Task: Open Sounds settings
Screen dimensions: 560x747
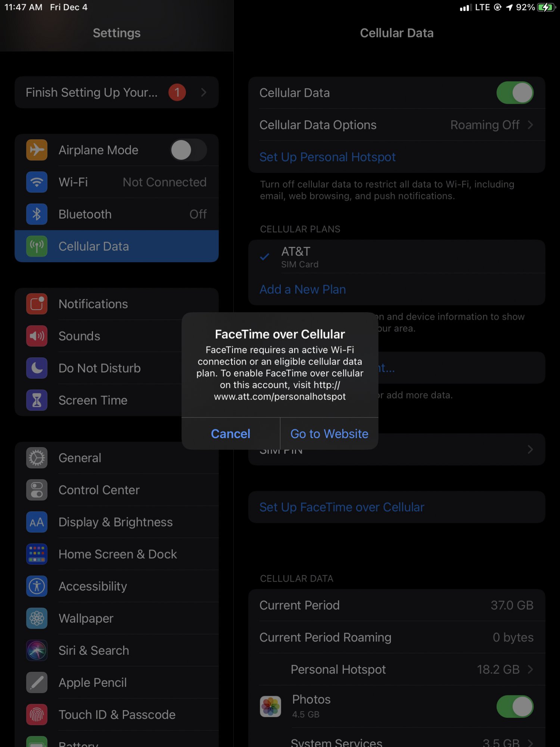Action: click(x=116, y=336)
